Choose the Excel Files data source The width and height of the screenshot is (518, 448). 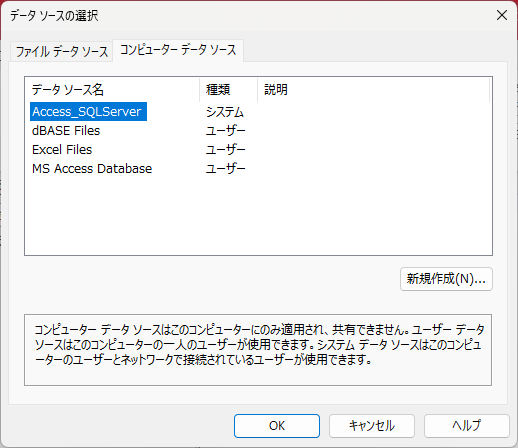click(62, 150)
